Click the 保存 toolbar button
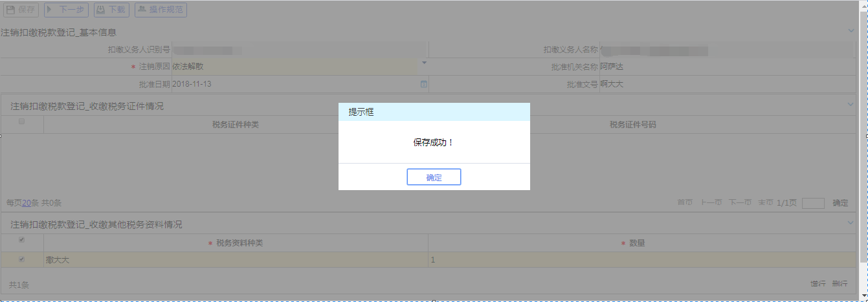The image size is (868, 302). click(x=21, y=10)
